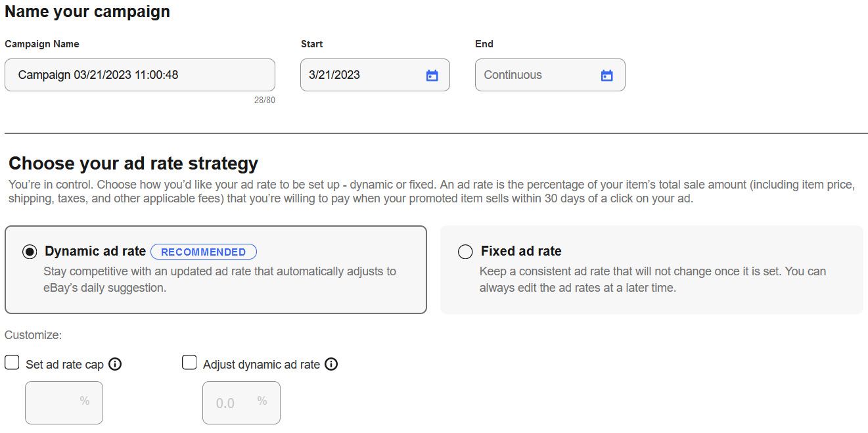Click the Start date text 3/21/2023

click(334, 75)
